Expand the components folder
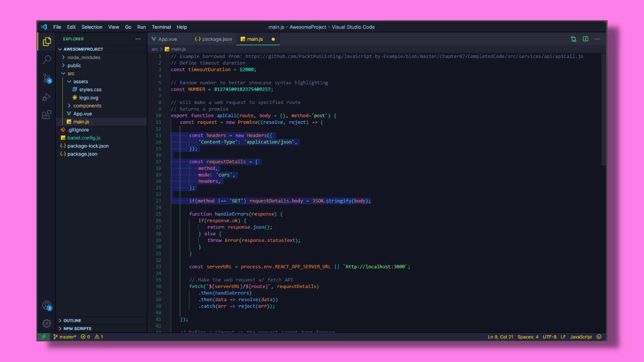 [x=87, y=106]
